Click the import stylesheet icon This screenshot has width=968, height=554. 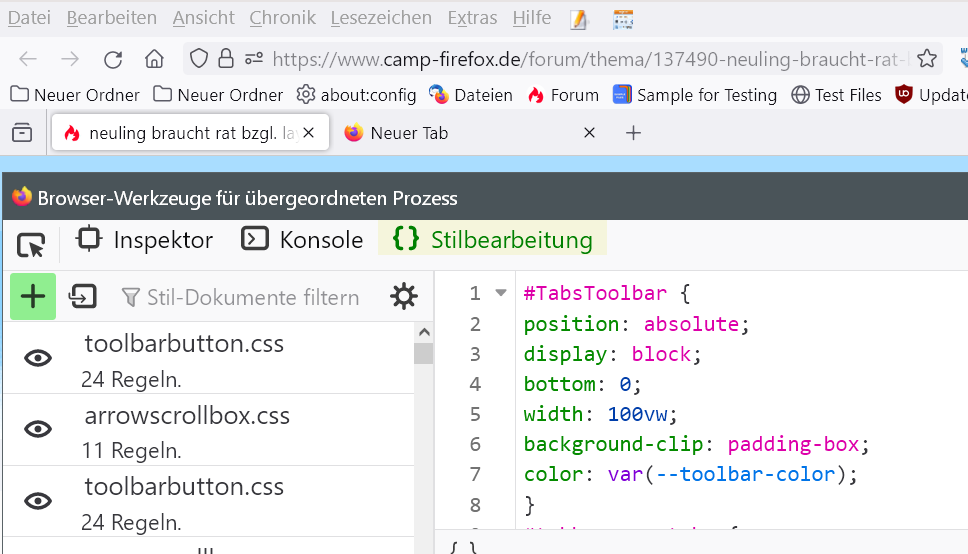pyautogui.click(x=82, y=296)
